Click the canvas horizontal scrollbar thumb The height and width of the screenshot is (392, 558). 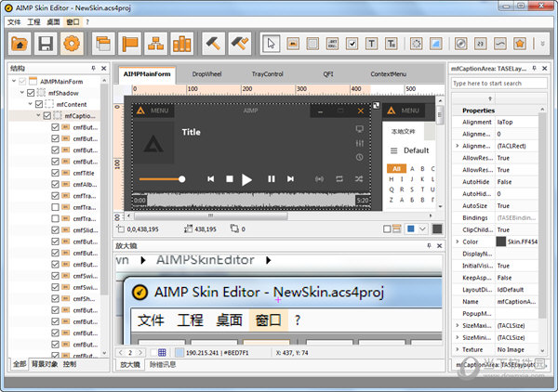coord(210,216)
